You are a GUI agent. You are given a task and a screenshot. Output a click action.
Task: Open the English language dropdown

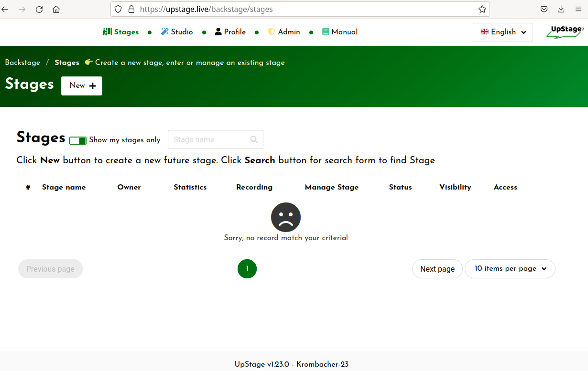(x=503, y=32)
